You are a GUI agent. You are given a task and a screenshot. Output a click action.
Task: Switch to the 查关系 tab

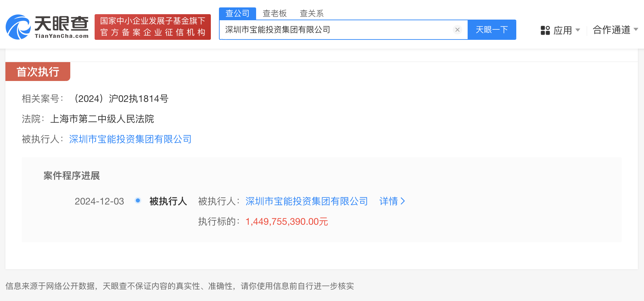tap(312, 13)
